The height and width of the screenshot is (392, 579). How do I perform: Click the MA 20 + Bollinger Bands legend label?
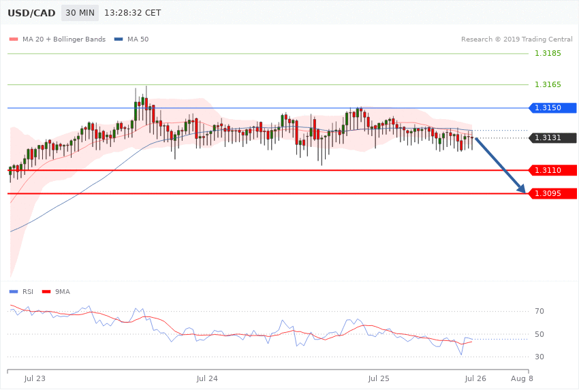(64, 39)
